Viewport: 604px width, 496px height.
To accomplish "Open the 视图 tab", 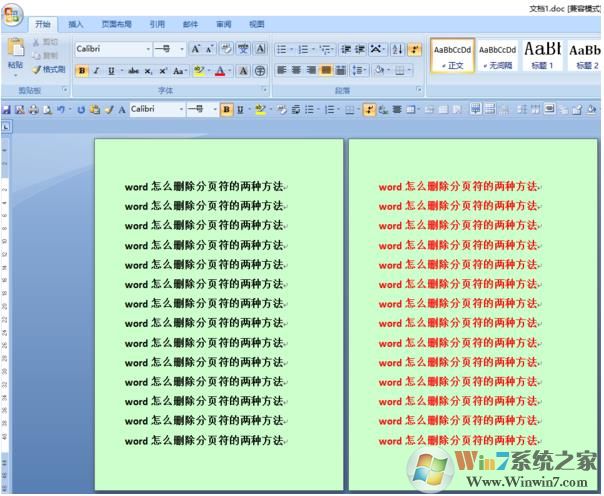I will tap(257, 24).
